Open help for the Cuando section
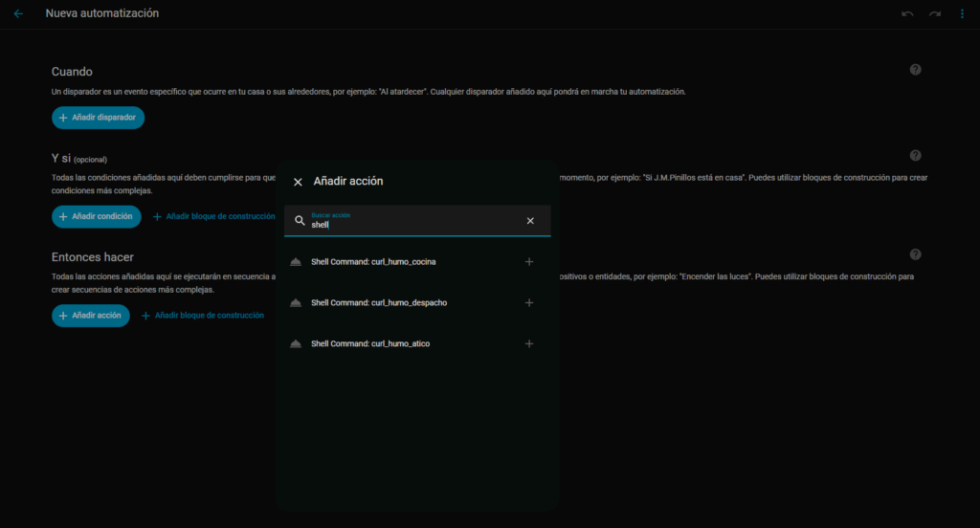 point(915,70)
